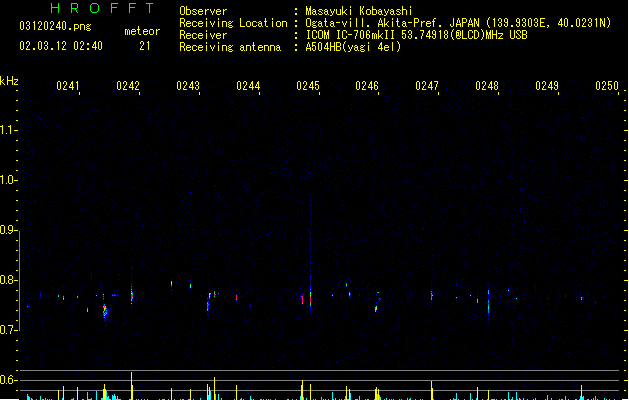
Task: Click the kHz axis unit label
Action: [9, 81]
